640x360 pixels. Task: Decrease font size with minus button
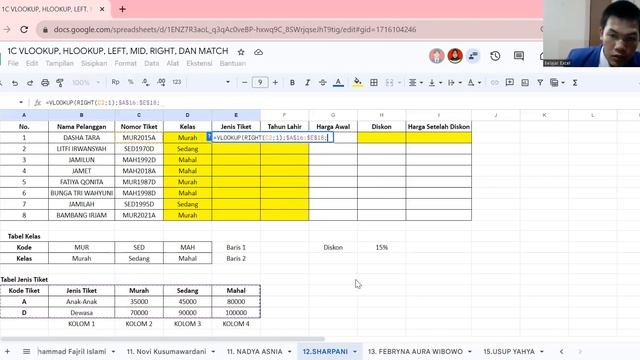244,82
